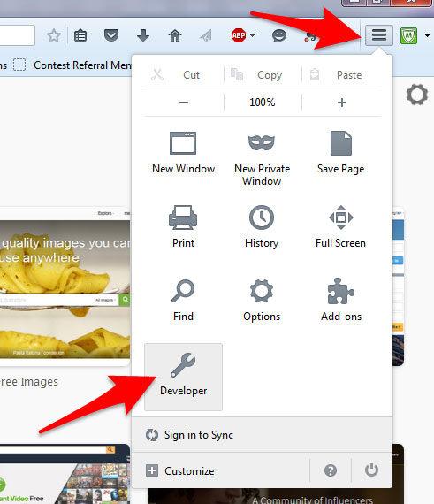Expand the dropdown arrow beside green shield

pos(427,35)
